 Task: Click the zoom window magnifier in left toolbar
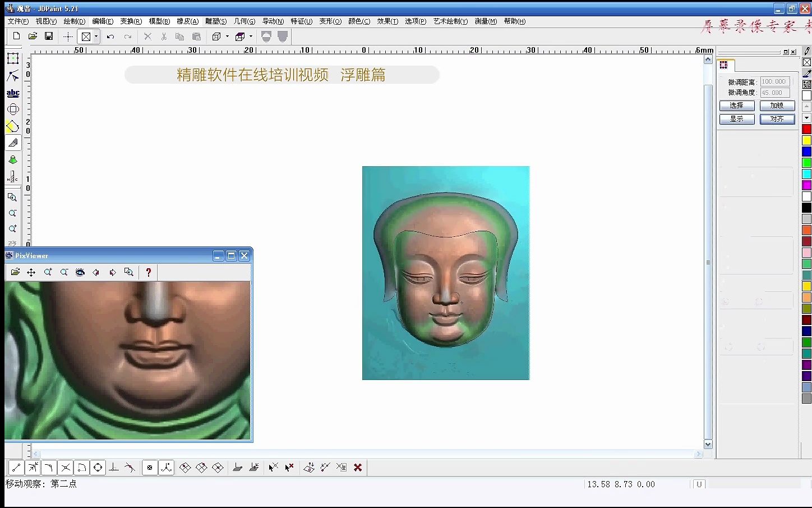click(12, 197)
